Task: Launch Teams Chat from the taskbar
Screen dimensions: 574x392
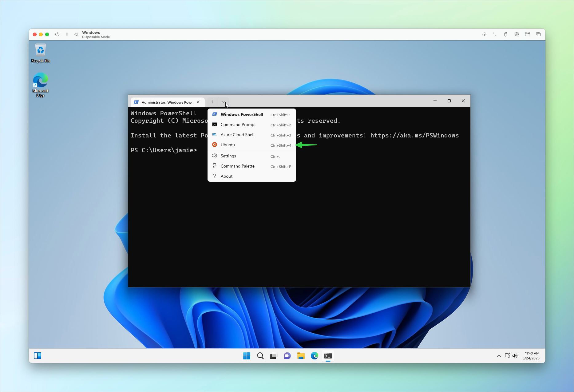Action: pyautogui.click(x=287, y=356)
